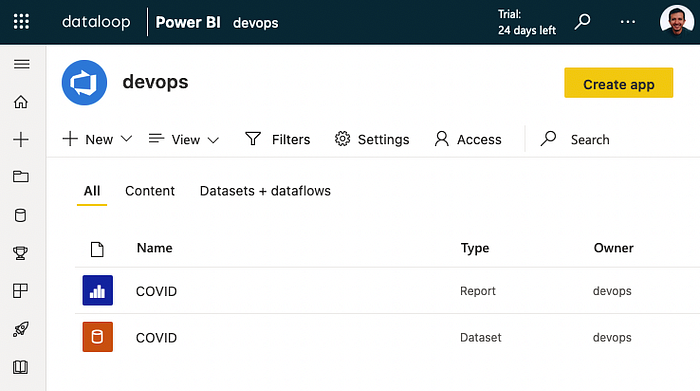The width and height of the screenshot is (700, 391).
Task: Open Goals trophy icon
Action: point(20,253)
